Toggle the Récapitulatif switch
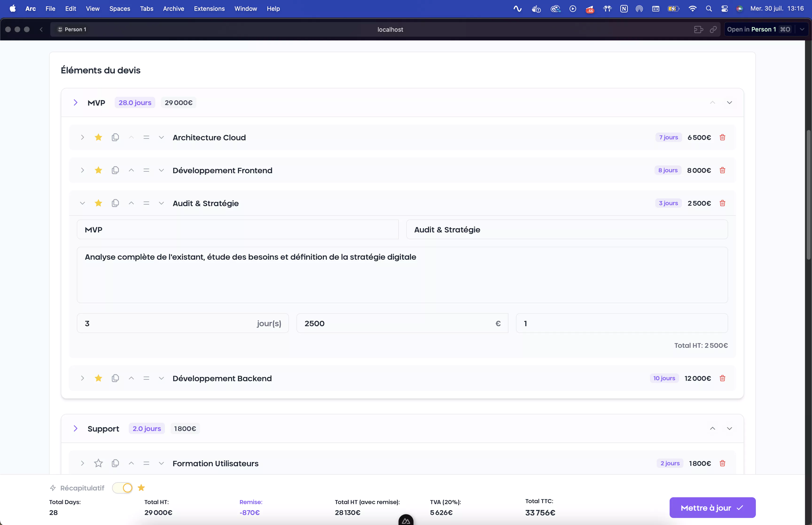The height and width of the screenshot is (525, 812). click(x=123, y=488)
